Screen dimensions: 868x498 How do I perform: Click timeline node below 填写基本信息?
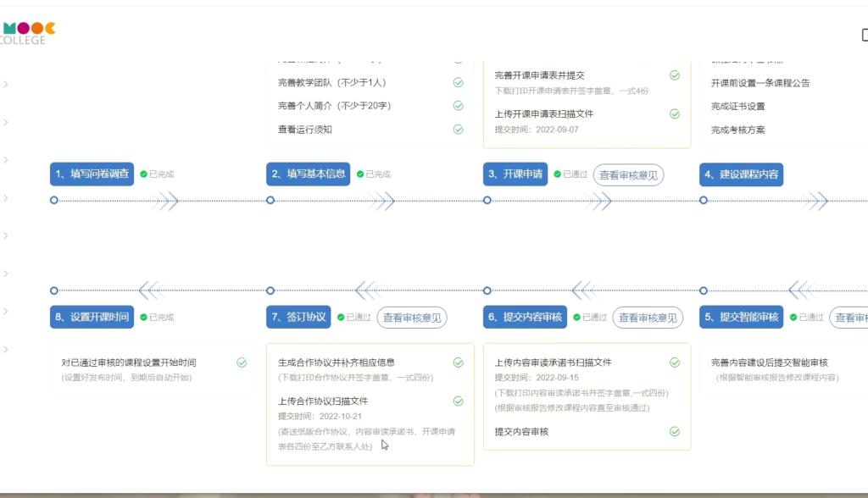[270, 201]
